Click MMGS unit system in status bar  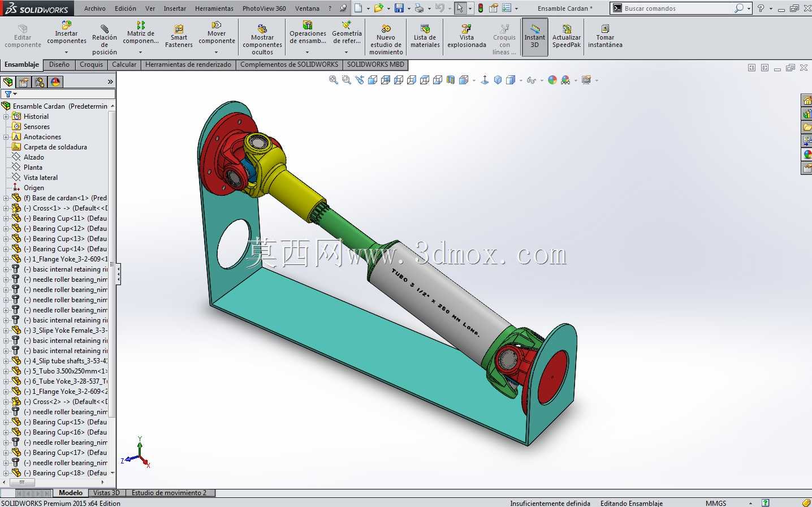(716, 503)
